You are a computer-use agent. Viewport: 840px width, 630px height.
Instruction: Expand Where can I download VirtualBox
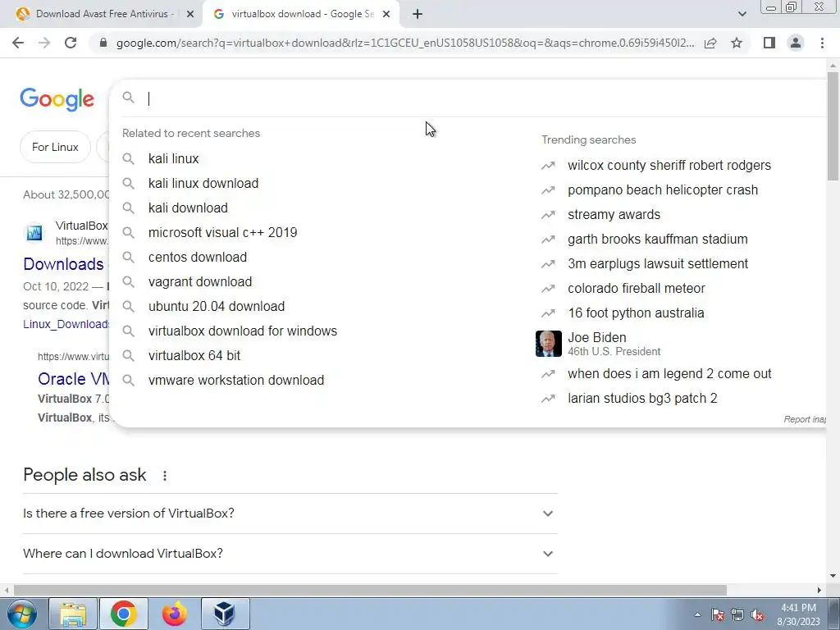click(x=290, y=554)
